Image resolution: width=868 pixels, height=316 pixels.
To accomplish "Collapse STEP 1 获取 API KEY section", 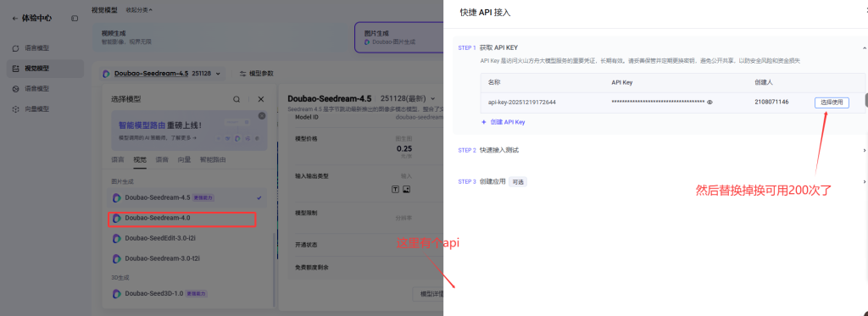I will click(x=864, y=47).
